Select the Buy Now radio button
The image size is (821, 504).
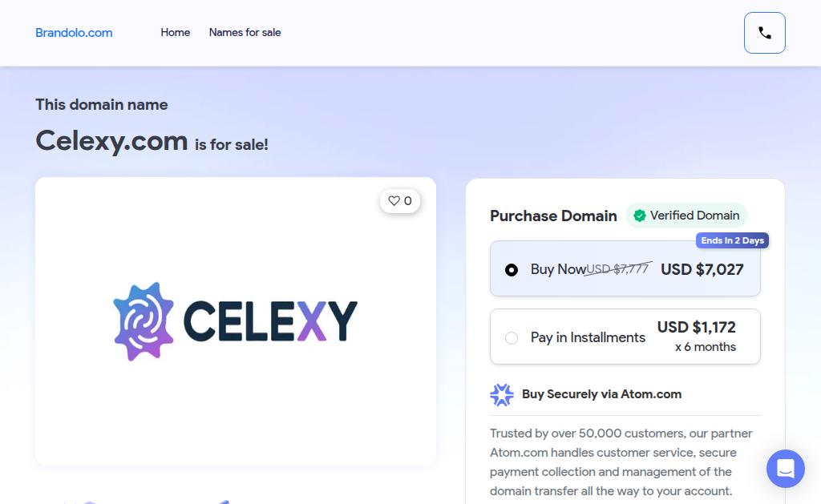click(x=512, y=270)
